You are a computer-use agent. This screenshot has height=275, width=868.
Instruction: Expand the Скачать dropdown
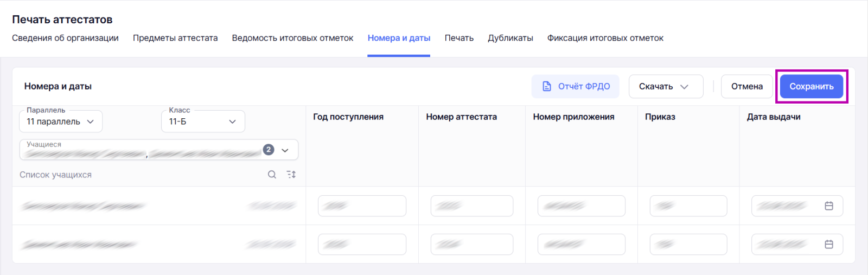click(x=666, y=86)
